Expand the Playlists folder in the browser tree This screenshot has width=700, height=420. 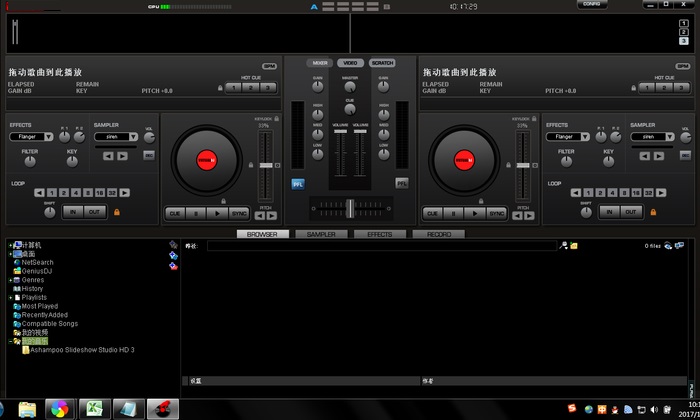10,297
